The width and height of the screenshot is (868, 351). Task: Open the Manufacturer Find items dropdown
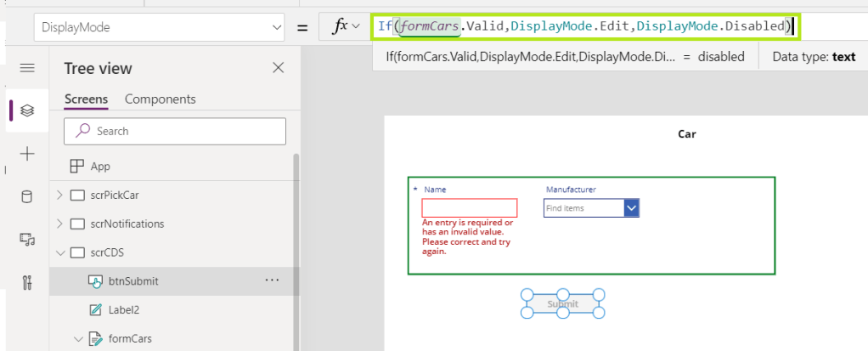point(631,208)
